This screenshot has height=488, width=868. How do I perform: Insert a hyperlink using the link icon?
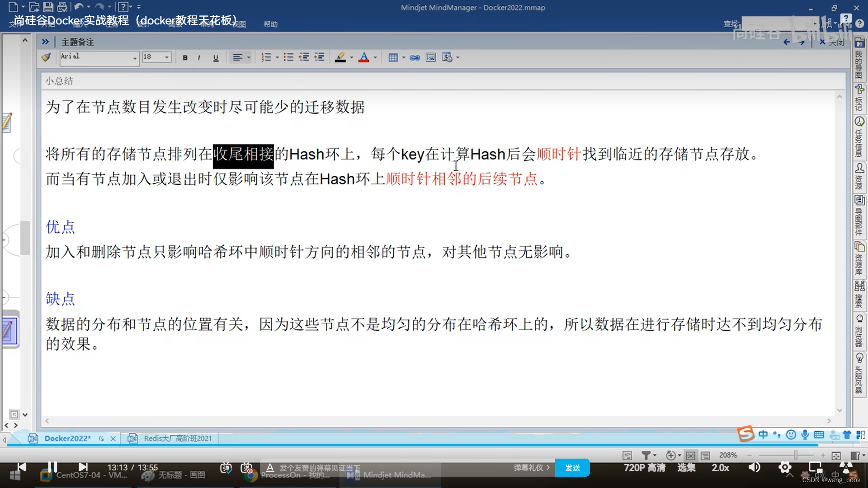pyautogui.click(x=415, y=57)
